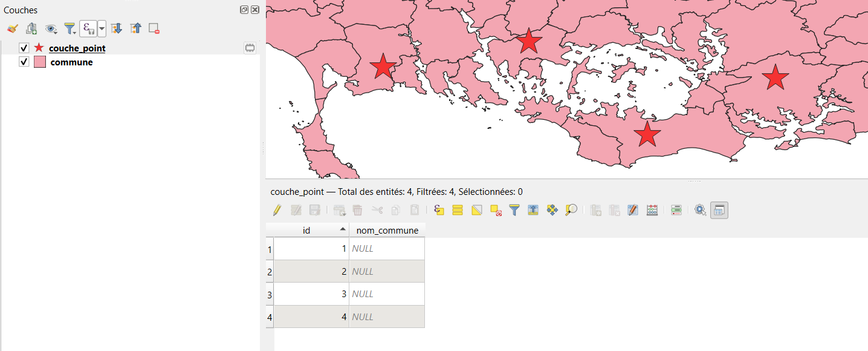Uncheck commune layer visibility

[x=24, y=62]
